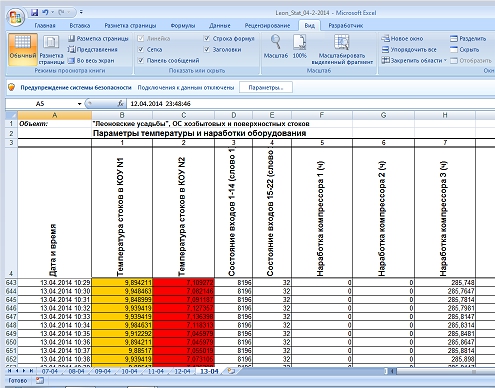
Task: Open the Данные ribbon tab
Action: click(220, 26)
